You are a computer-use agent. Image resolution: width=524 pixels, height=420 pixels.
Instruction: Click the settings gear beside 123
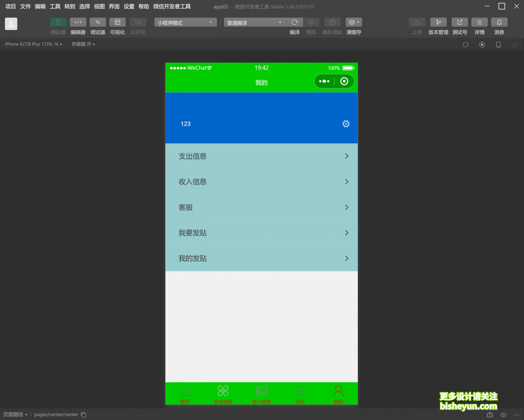click(x=346, y=124)
